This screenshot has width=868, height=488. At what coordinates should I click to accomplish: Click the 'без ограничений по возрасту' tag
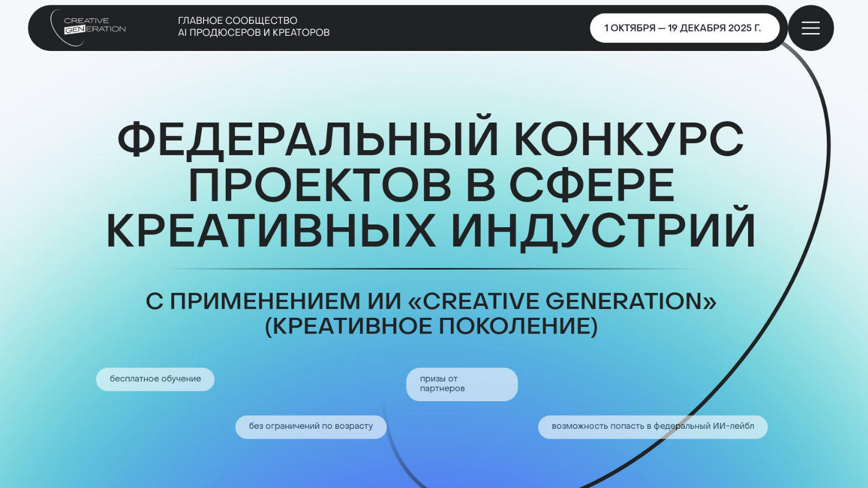pos(311,426)
